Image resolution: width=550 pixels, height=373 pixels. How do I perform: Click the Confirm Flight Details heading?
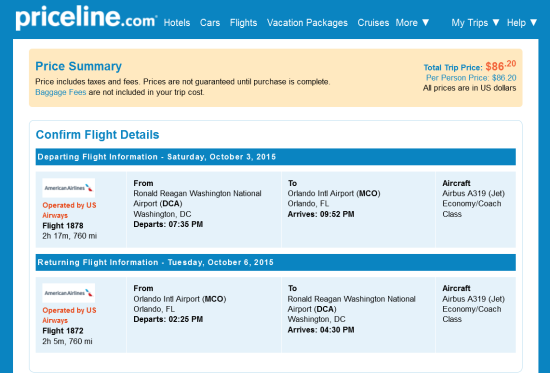pos(98,135)
